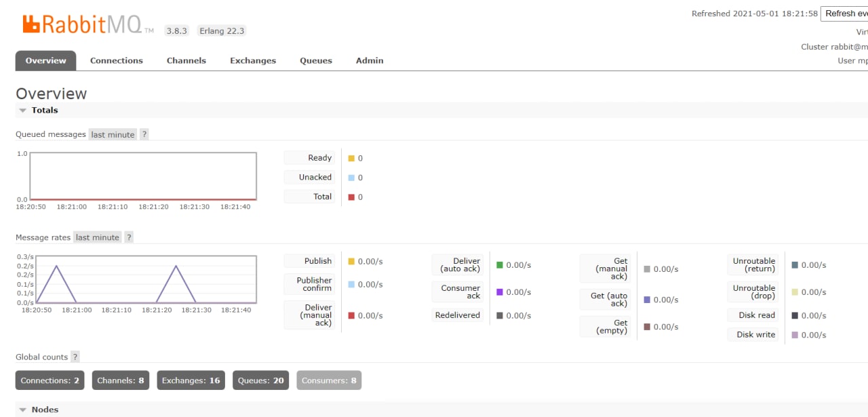This screenshot has height=417, width=868.
Task: Click the Get (auto ack) label
Action: click(606, 300)
